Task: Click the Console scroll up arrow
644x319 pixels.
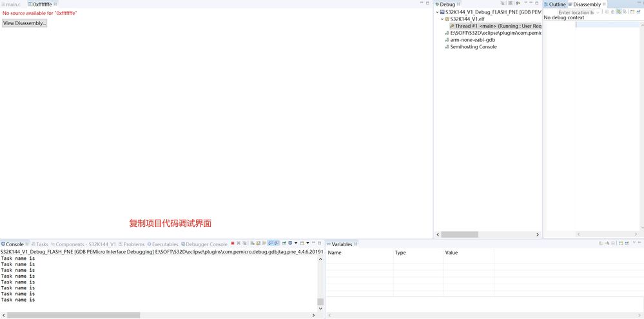Action: click(x=320, y=260)
